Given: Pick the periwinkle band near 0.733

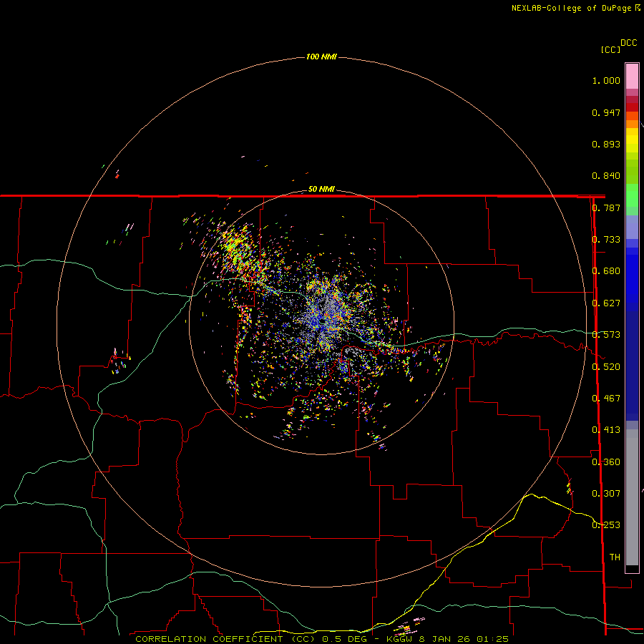Looking at the screenshot, I should [632, 227].
